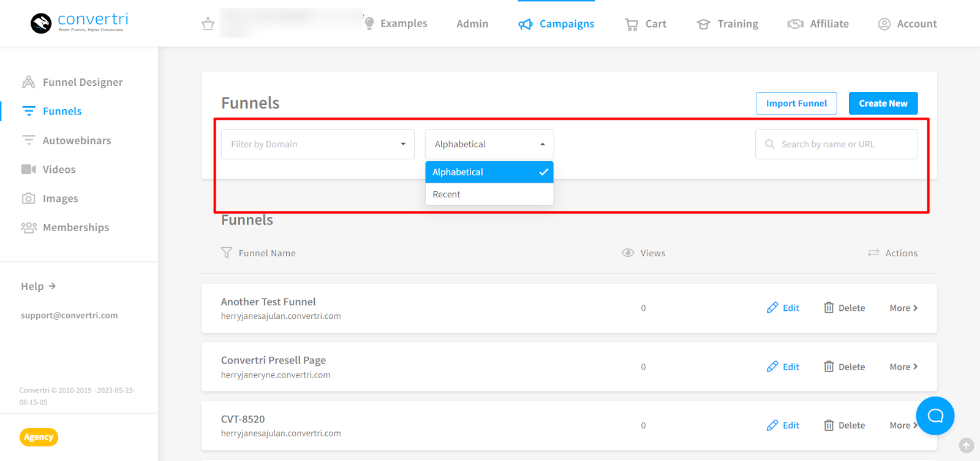Click the Convertri Presell Page name
The width and height of the screenshot is (980, 461).
click(273, 360)
